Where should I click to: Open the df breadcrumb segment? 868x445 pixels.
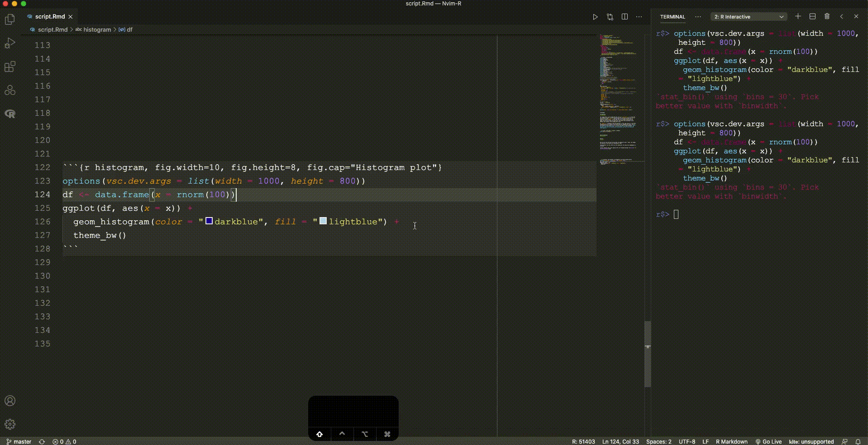[129, 29]
